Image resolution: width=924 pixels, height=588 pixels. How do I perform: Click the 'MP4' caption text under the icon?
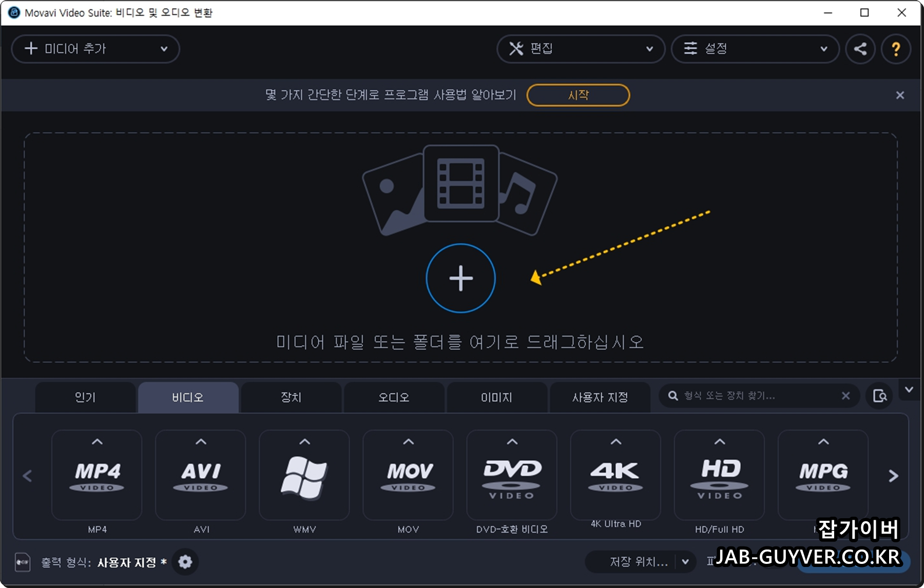pos(97,529)
